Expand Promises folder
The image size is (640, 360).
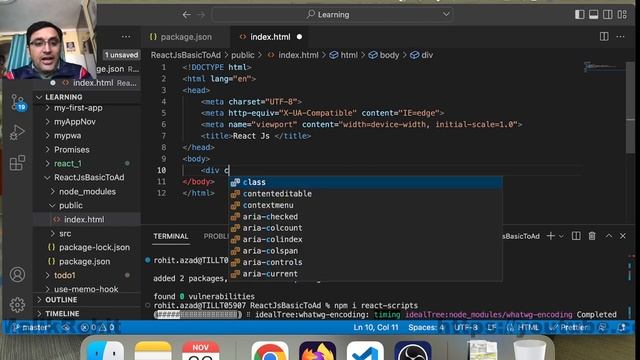72,150
